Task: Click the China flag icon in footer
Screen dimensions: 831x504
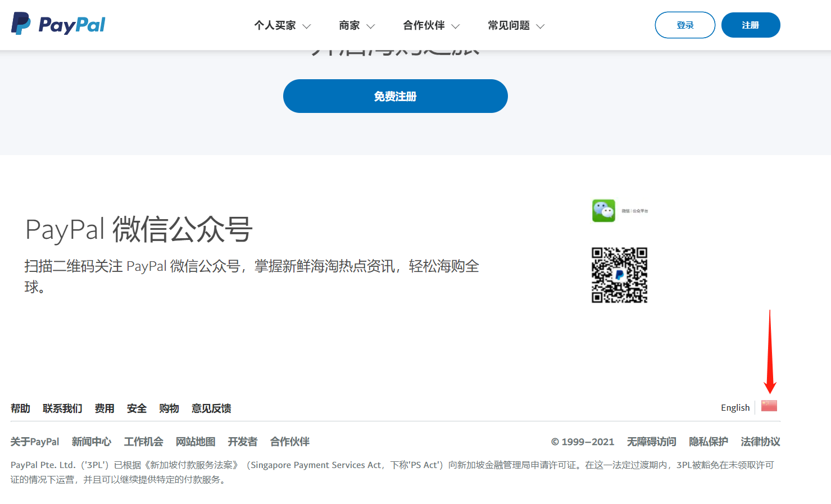Action: (769, 406)
